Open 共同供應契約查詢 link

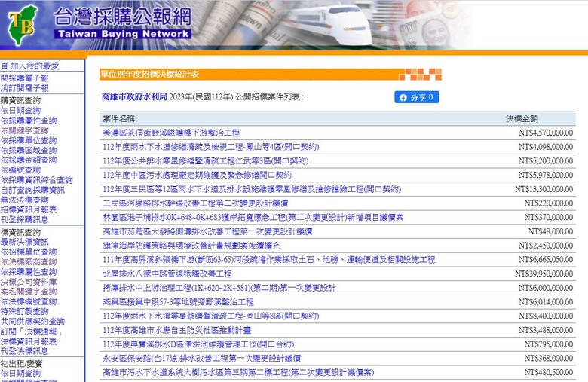(x=32, y=321)
